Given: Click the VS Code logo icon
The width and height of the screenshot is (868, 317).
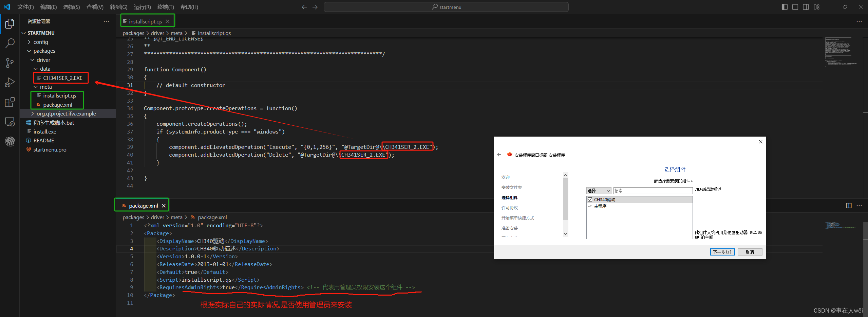Looking at the screenshot, I should pos(7,7).
